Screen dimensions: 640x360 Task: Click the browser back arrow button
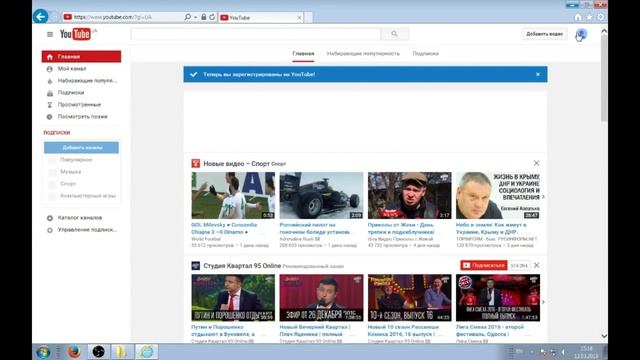click(x=40, y=16)
